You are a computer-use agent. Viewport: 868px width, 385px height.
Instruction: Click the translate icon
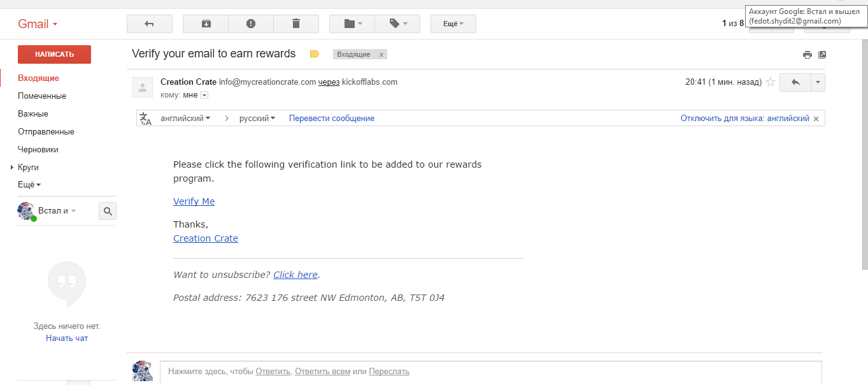[146, 119]
